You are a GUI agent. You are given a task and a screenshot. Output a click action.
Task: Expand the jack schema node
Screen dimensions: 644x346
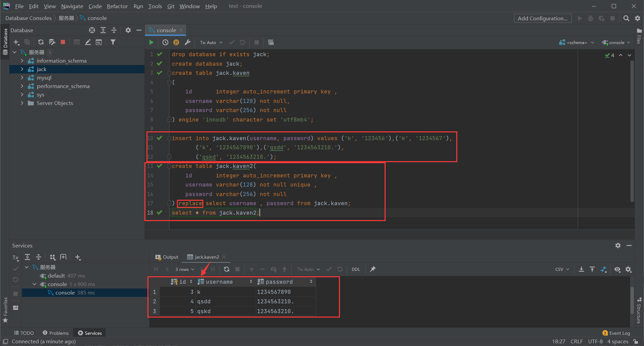(22, 69)
